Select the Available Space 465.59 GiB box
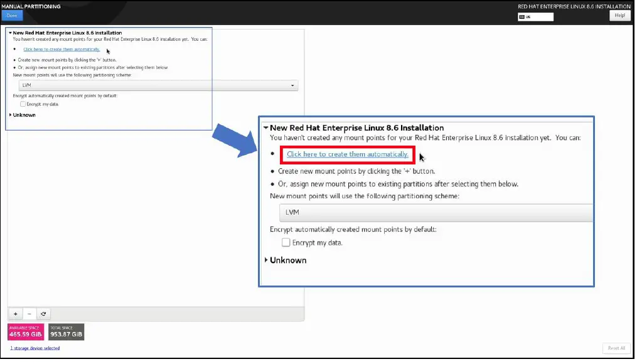This screenshot has width=637, height=364. pyautogui.click(x=26, y=332)
